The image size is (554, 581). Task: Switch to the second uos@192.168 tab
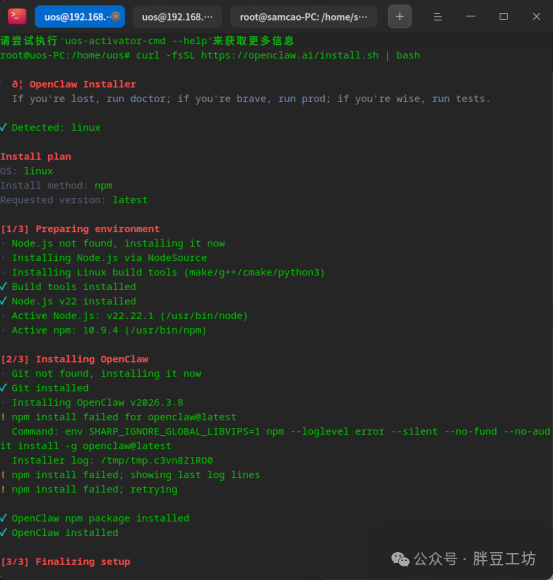(x=177, y=17)
